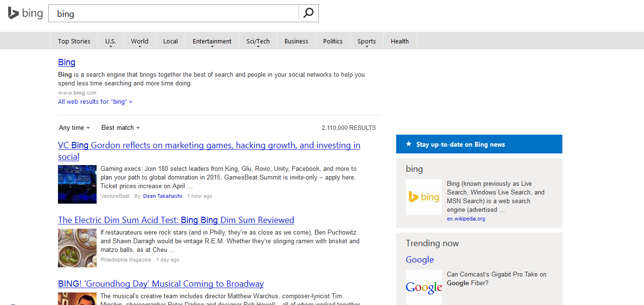Open the 'Any time' filter dropdown
The width and height of the screenshot is (644, 305).
(73, 127)
